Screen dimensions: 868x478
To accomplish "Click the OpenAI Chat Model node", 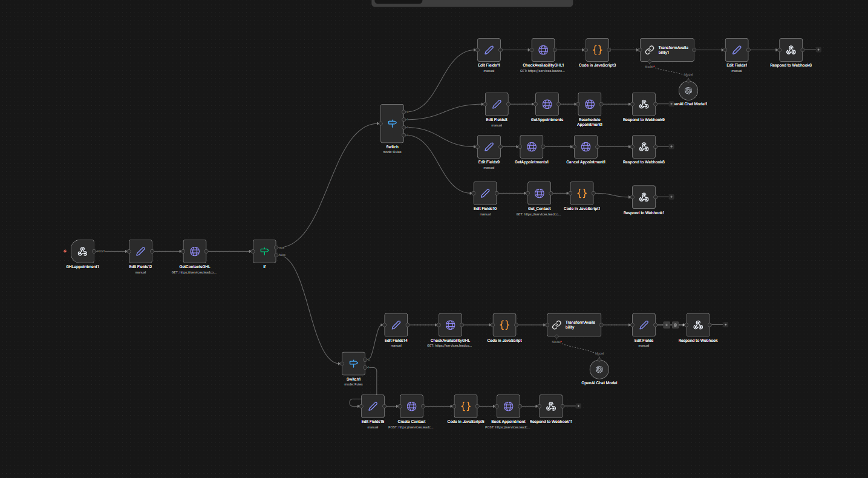I will point(599,369).
